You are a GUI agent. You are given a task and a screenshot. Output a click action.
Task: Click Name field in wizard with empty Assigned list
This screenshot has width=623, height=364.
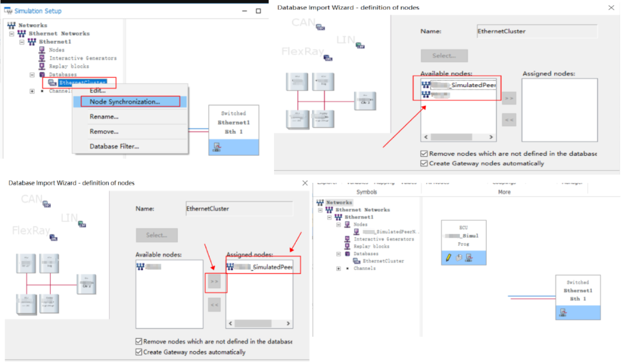click(537, 31)
